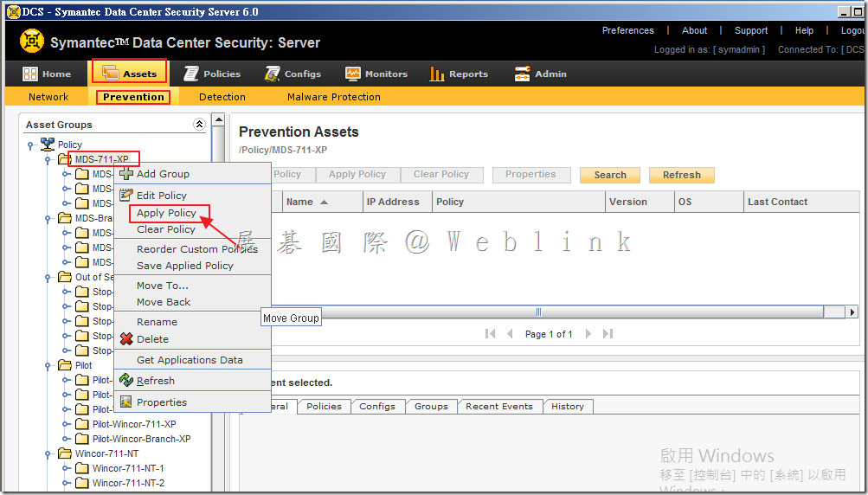
Task: Switch to the Network subtab
Action: (48, 97)
